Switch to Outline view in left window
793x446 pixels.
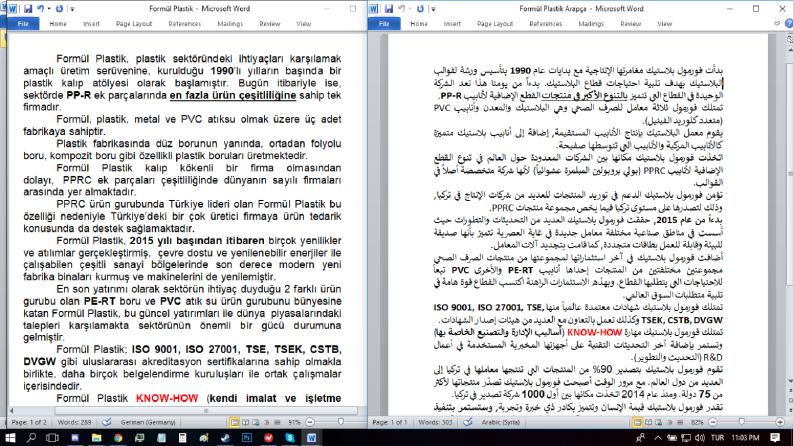tap(267, 422)
